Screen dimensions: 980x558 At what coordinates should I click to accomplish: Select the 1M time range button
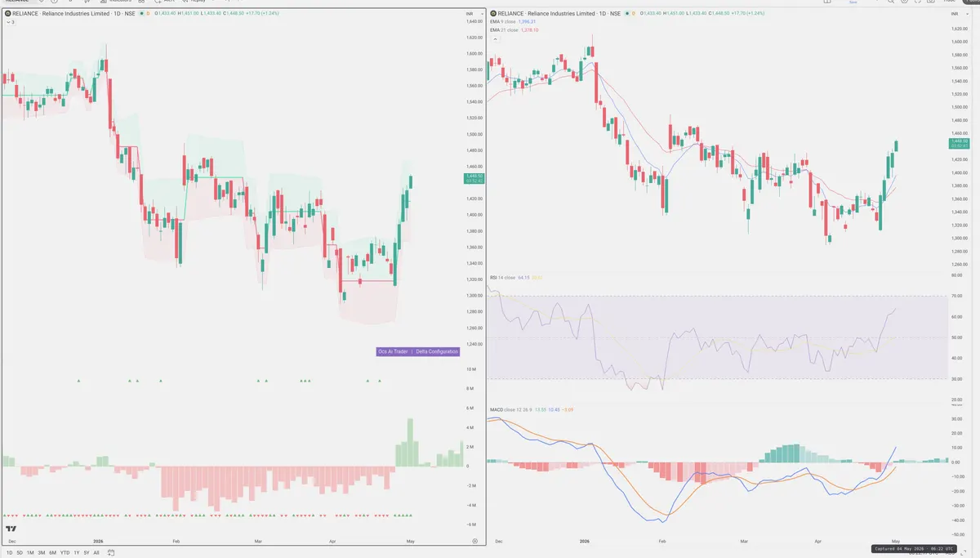point(30,553)
